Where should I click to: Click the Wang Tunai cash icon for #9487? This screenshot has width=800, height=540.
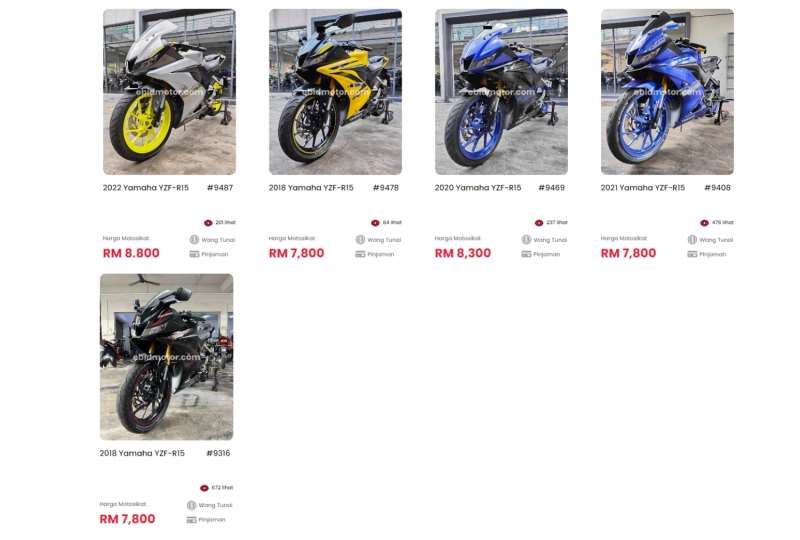point(194,239)
